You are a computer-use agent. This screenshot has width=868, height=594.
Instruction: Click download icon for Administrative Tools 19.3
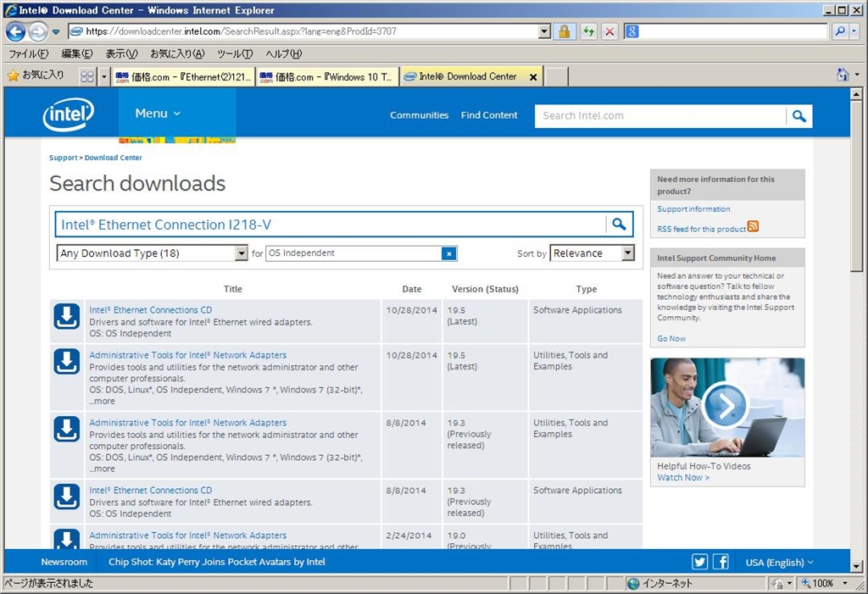coord(66,429)
